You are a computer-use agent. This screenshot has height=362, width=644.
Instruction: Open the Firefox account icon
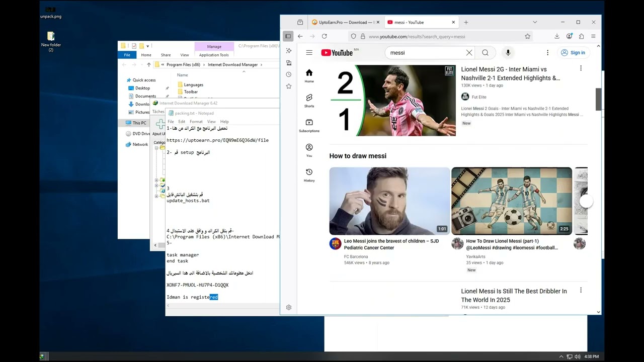click(x=569, y=36)
